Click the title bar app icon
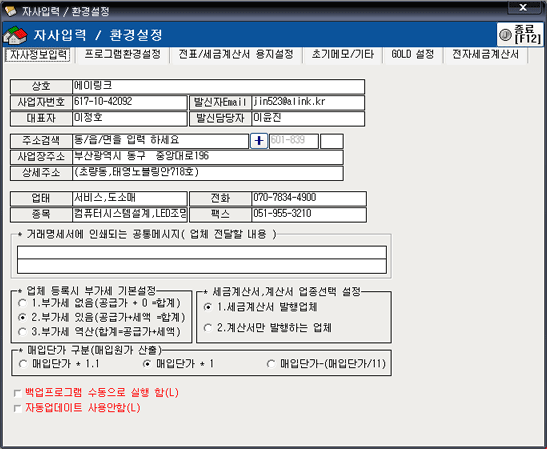547x449 pixels. [10, 11]
